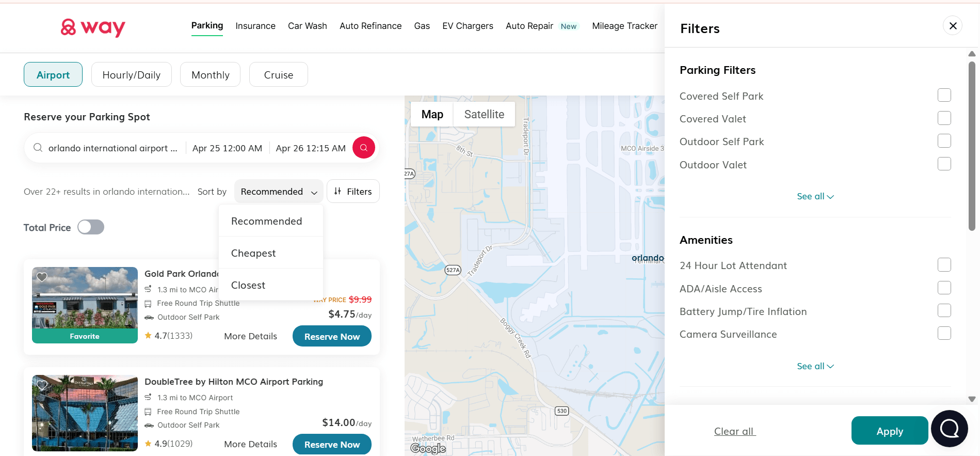Check Outdoor Self Park filter
Image resolution: width=980 pixels, height=456 pixels.
point(944,141)
